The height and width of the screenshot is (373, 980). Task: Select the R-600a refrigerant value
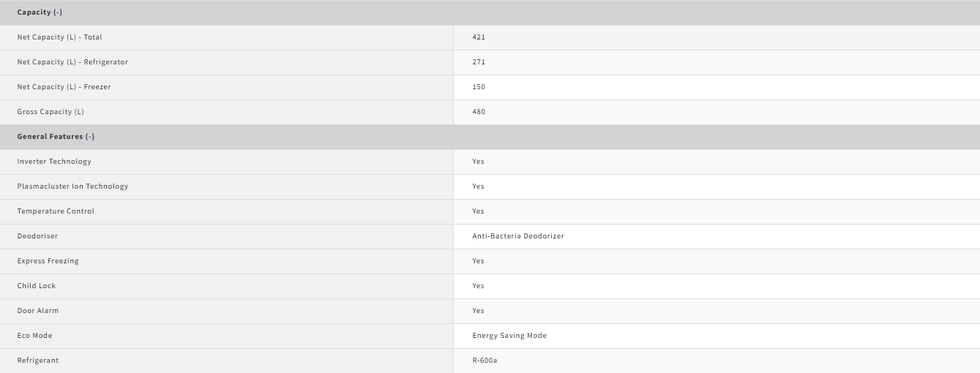(485, 361)
